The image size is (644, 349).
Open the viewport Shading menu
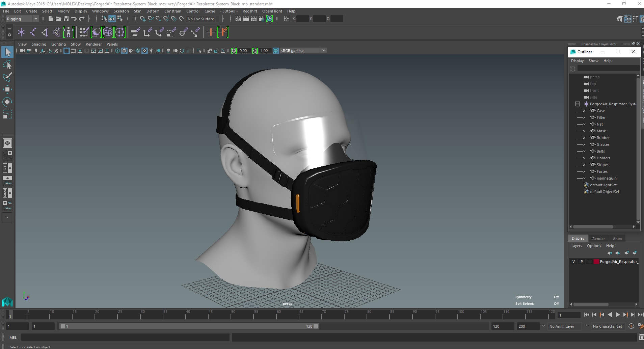coord(39,44)
